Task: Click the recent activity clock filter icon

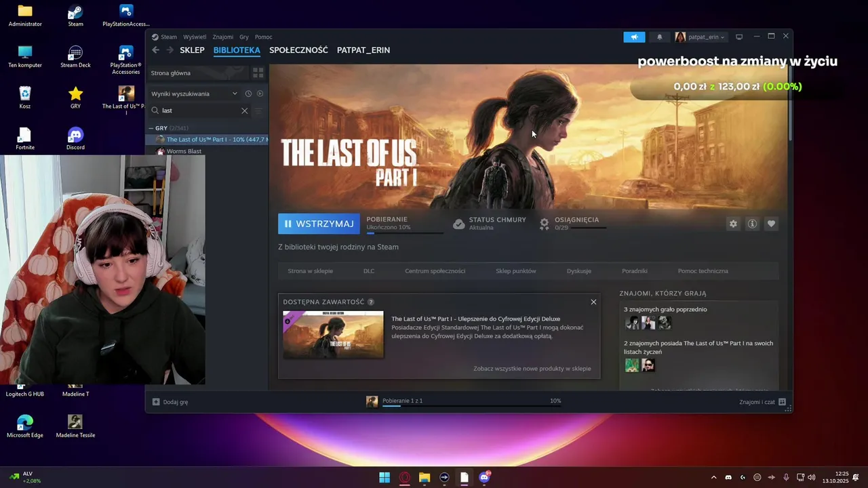Action: pyautogui.click(x=248, y=94)
